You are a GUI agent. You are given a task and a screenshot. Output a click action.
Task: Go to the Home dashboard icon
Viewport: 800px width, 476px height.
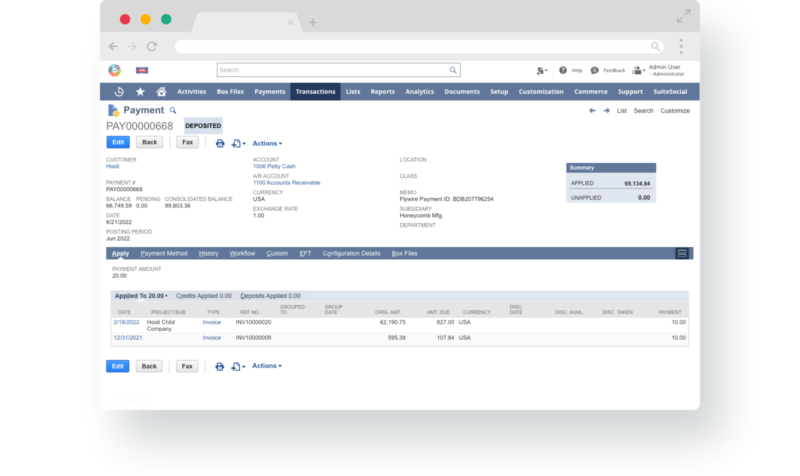[x=160, y=91]
